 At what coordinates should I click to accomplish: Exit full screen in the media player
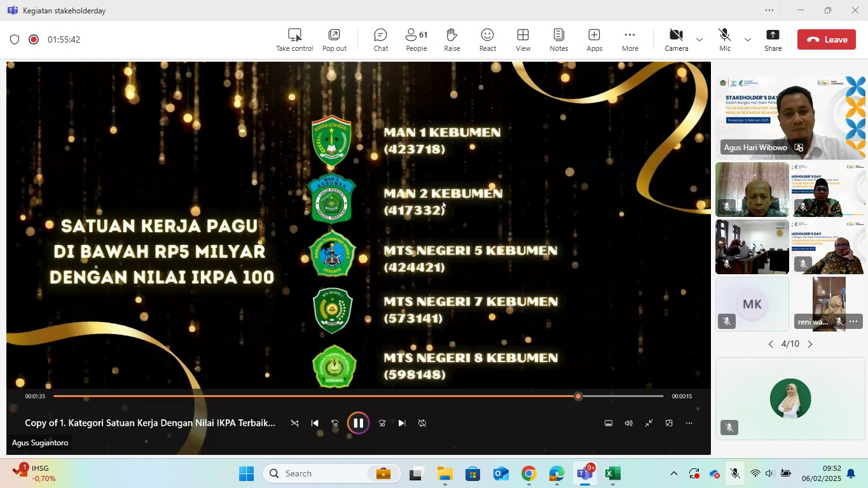coord(649,423)
